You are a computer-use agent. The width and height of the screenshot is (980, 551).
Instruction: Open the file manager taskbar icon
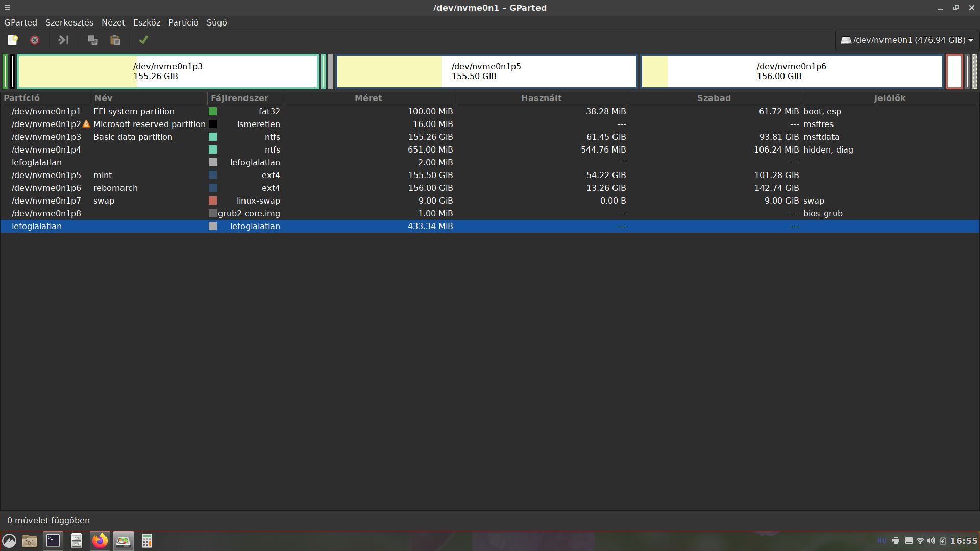click(30, 541)
